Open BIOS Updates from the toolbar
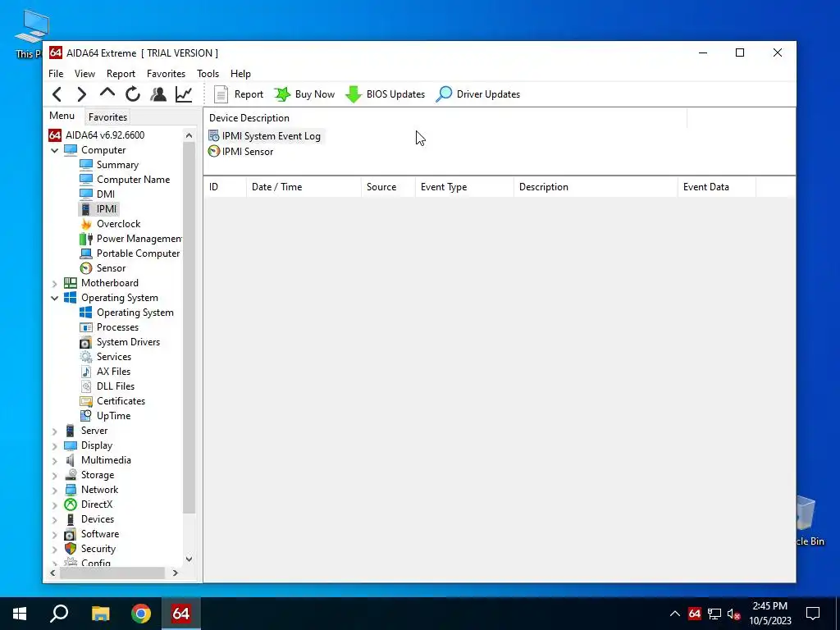 click(x=385, y=94)
